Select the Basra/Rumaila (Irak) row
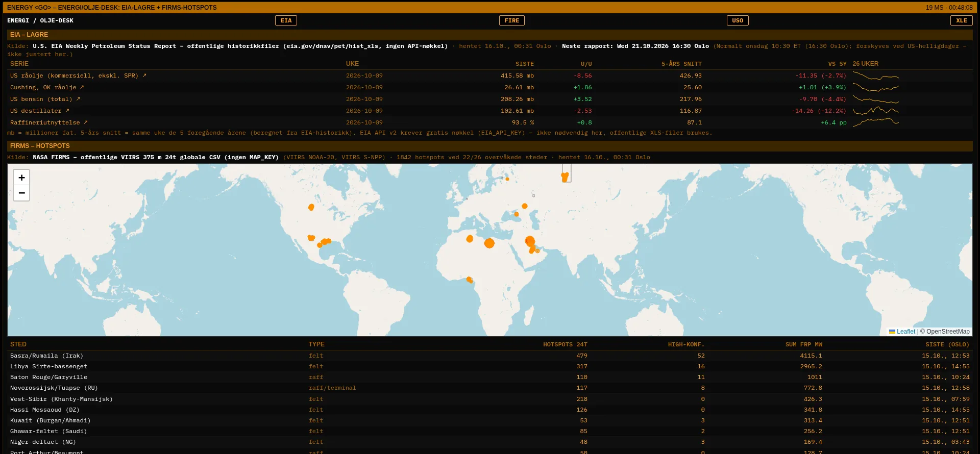980x454 pixels. click(490, 356)
